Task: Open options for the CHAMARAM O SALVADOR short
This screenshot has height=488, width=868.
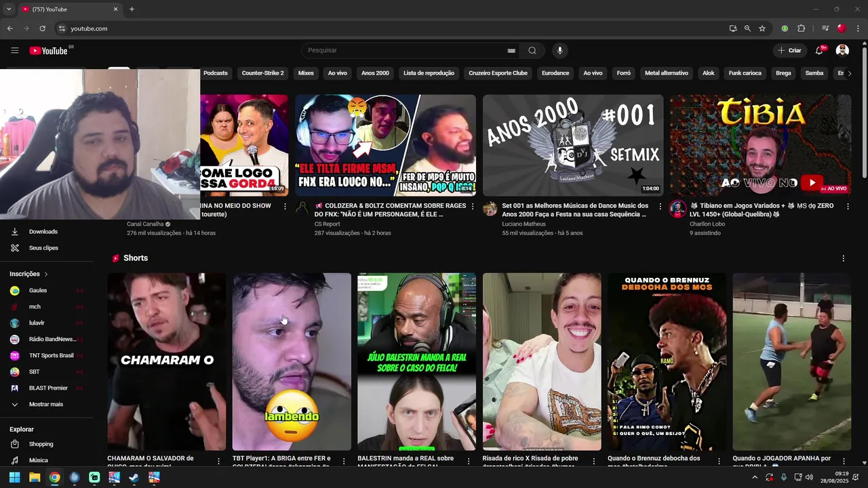Action: click(x=218, y=461)
